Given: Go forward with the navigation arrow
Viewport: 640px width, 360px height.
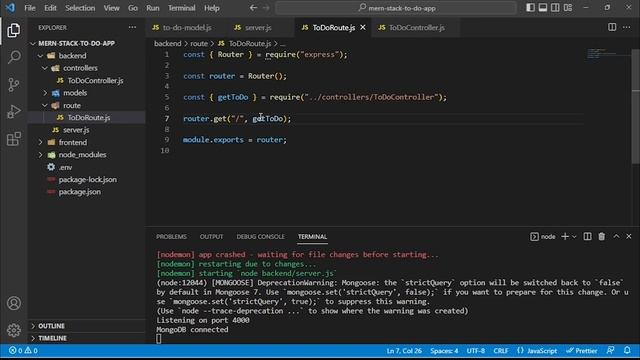Looking at the screenshot, I should point(266,8).
